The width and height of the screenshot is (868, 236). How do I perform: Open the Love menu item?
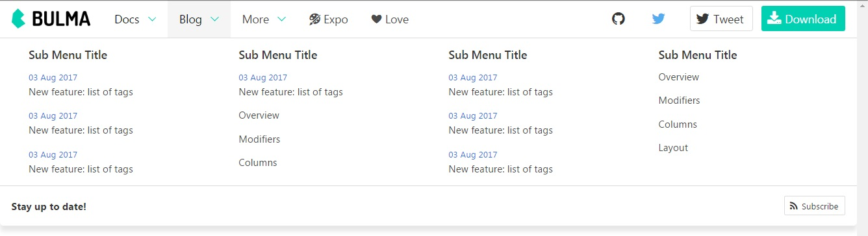390,19
